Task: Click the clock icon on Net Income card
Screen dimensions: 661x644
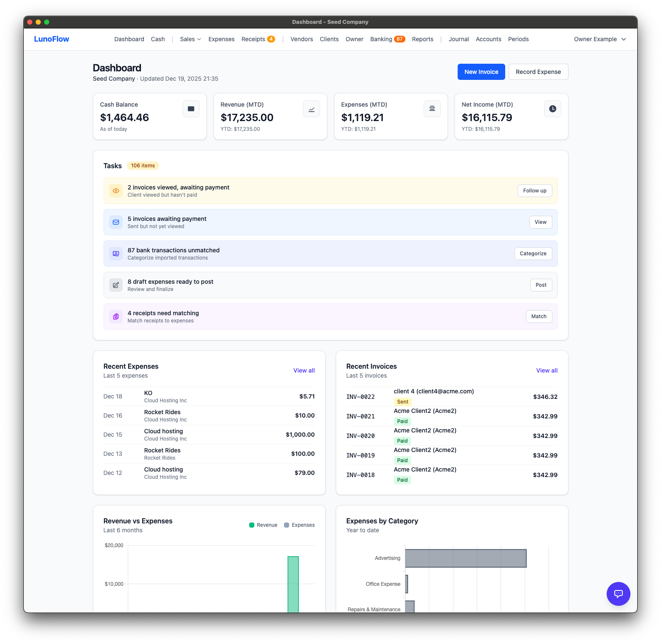Action: coord(552,109)
